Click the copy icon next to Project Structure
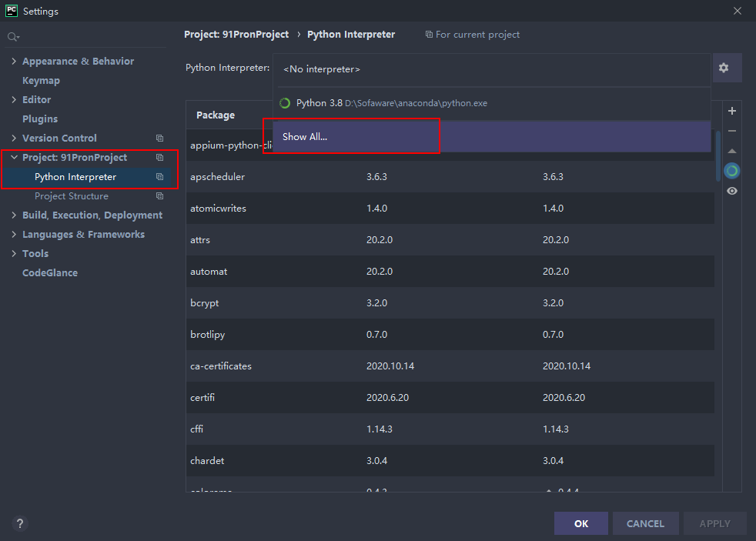756x541 pixels. [159, 196]
